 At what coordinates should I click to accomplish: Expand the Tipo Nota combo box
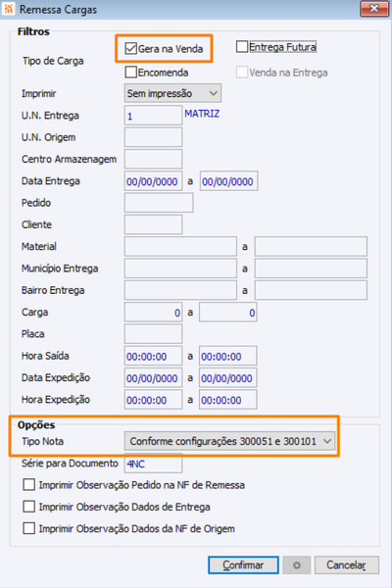229,441
